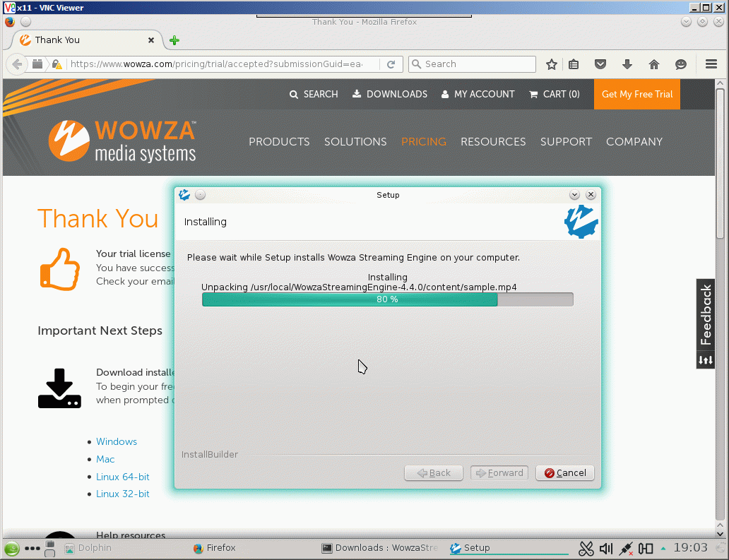
Task: Close the Setup dialog window
Action: 591,195
